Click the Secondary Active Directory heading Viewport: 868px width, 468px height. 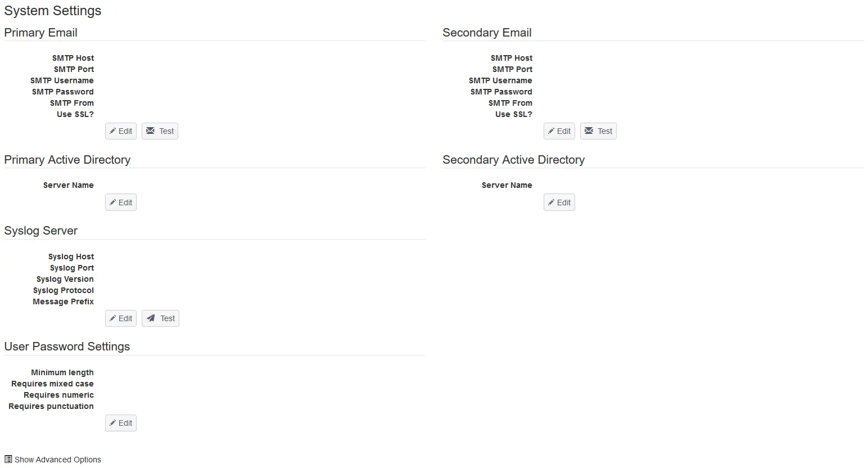(x=513, y=160)
